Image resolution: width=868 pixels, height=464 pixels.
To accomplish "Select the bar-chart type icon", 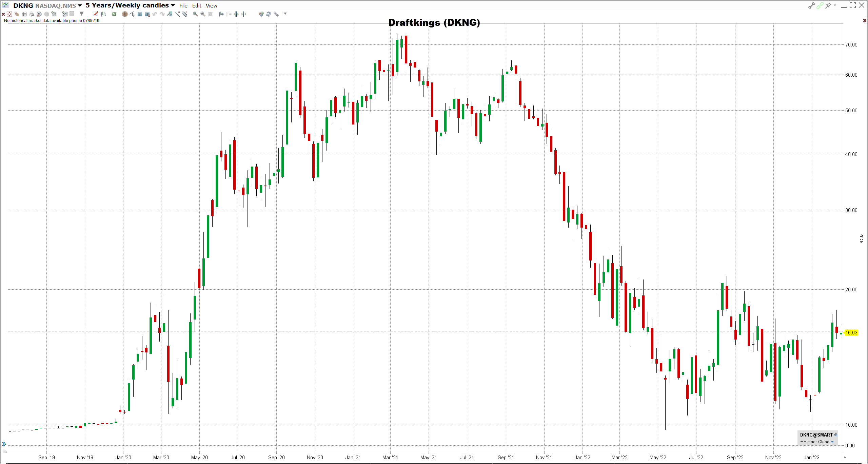I will 103,14.
